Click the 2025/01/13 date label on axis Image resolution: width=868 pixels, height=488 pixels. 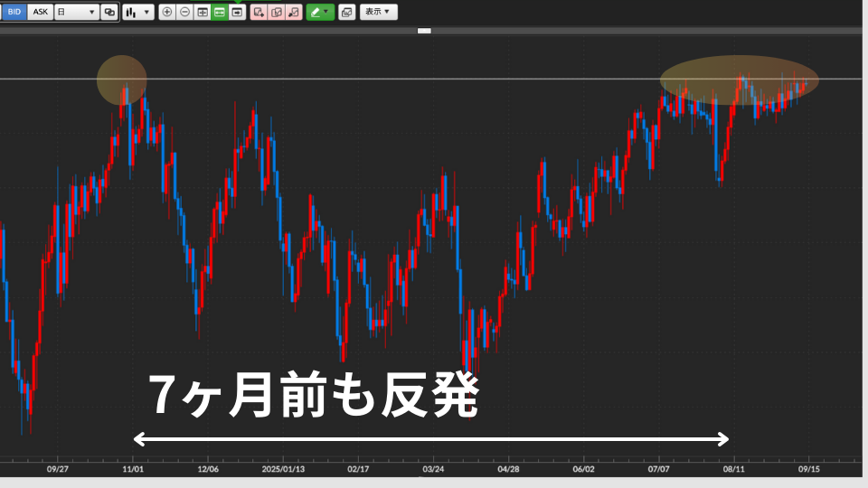[x=283, y=469]
